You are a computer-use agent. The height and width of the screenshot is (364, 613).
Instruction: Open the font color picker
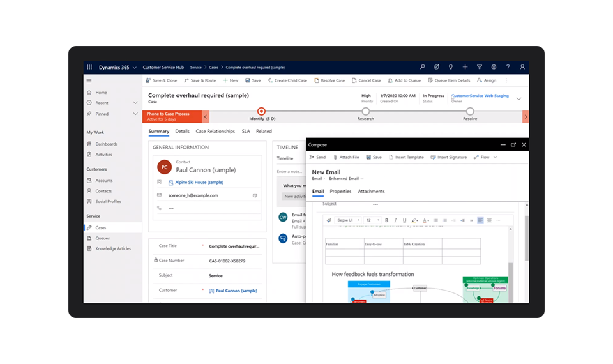pos(426,220)
